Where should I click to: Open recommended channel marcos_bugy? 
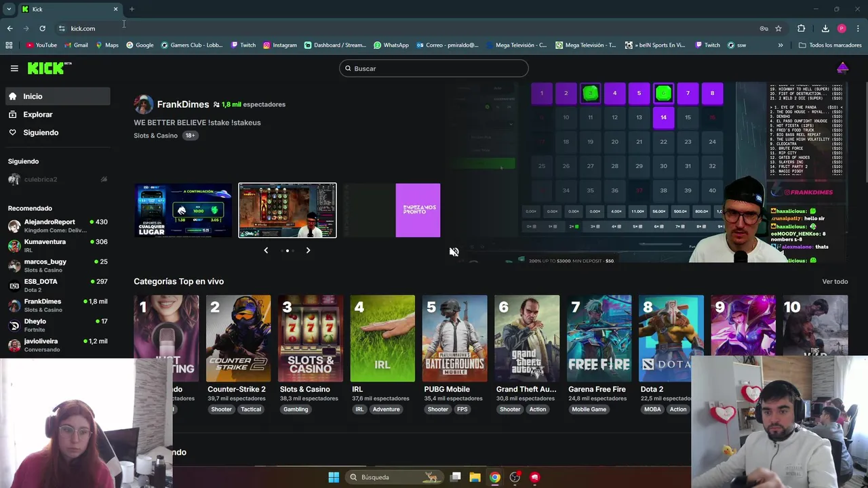click(57, 265)
